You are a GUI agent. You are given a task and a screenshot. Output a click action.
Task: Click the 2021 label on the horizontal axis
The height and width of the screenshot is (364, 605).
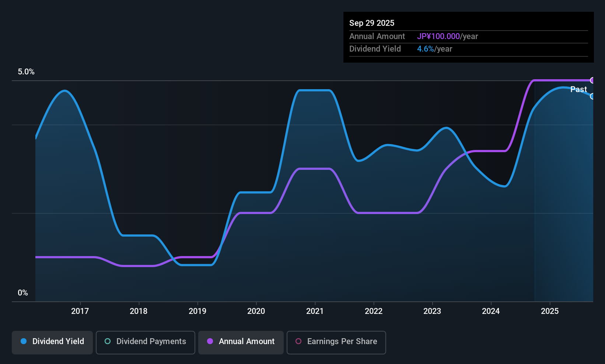315,311
